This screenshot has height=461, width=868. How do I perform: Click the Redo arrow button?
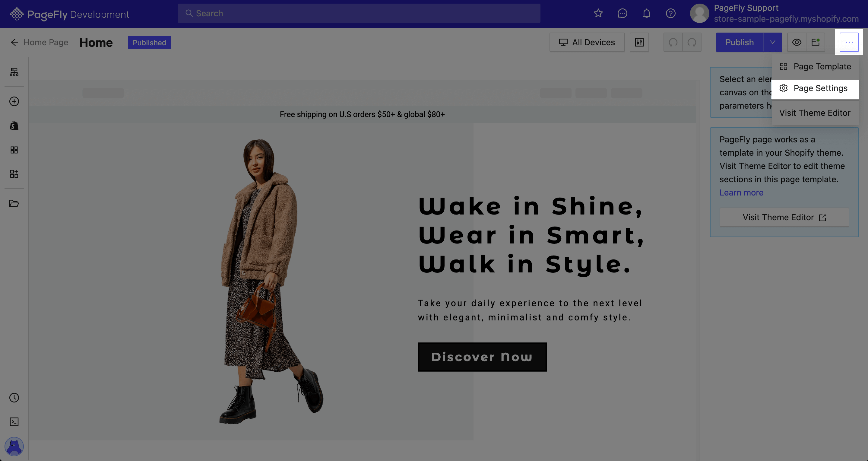692,43
